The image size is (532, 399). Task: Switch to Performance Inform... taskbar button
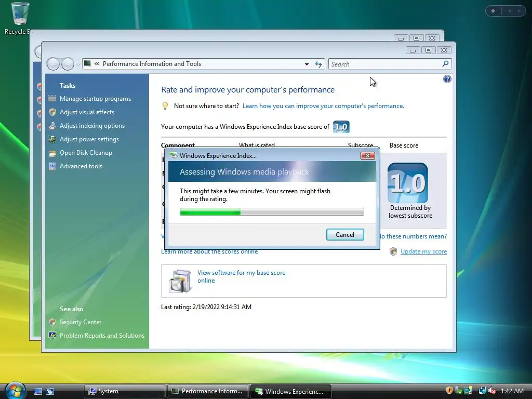pyautogui.click(x=208, y=391)
